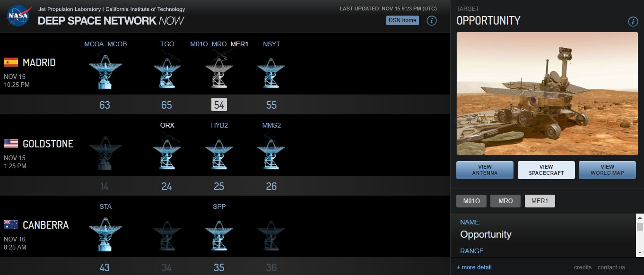Click antenna number 65
Image resolution: width=644 pixels, height=275 pixels.
[x=166, y=105]
